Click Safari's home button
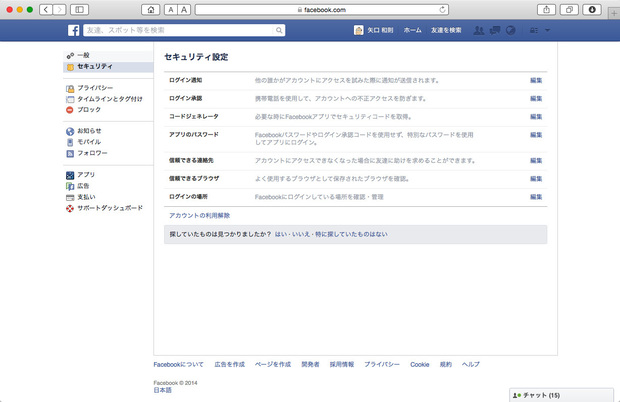 (x=151, y=9)
